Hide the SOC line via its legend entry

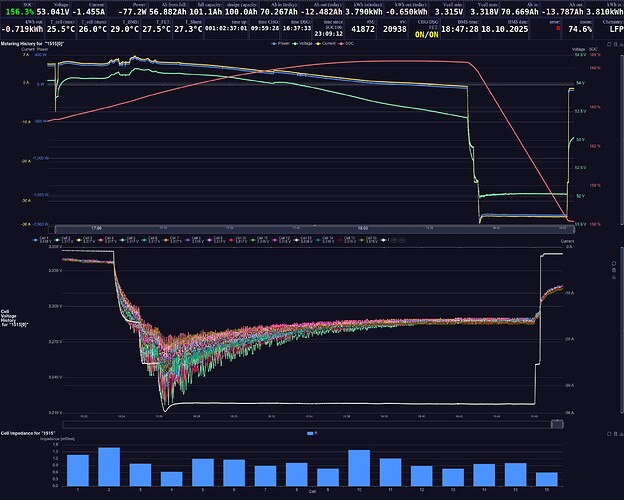pos(349,43)
